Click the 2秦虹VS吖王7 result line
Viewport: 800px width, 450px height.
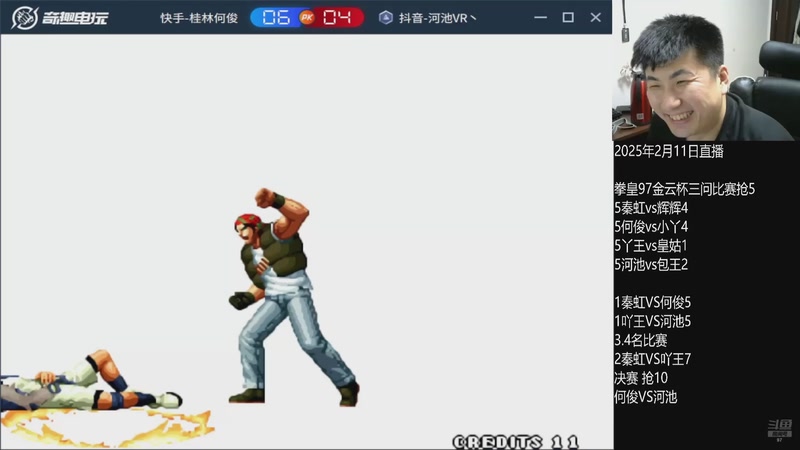tap(653, 359)
